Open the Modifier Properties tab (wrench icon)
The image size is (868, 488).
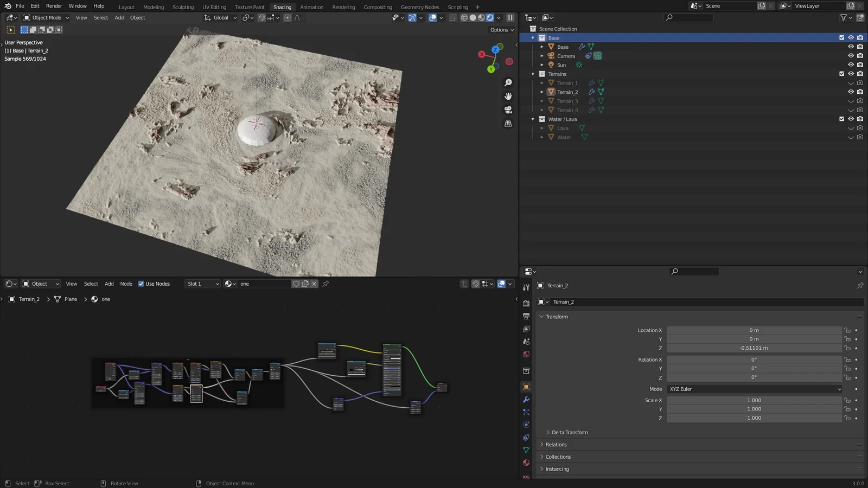[526, 400]
